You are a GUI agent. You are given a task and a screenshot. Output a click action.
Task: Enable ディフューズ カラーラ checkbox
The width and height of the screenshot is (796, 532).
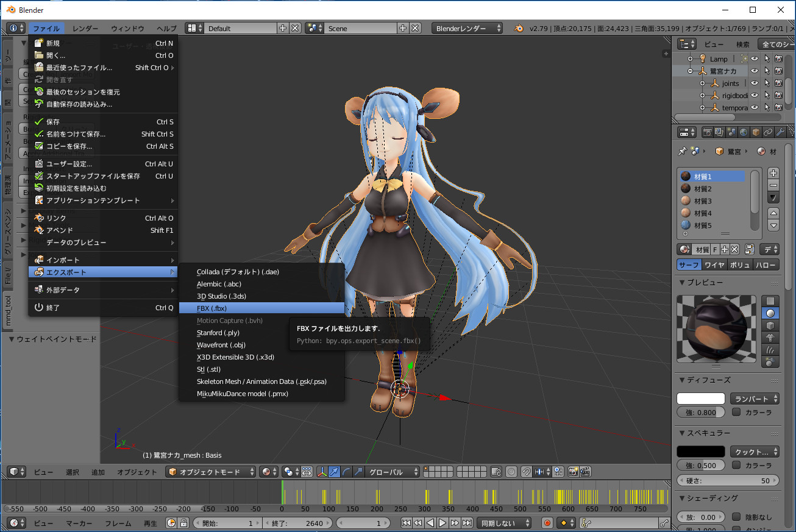coord(736,413)
